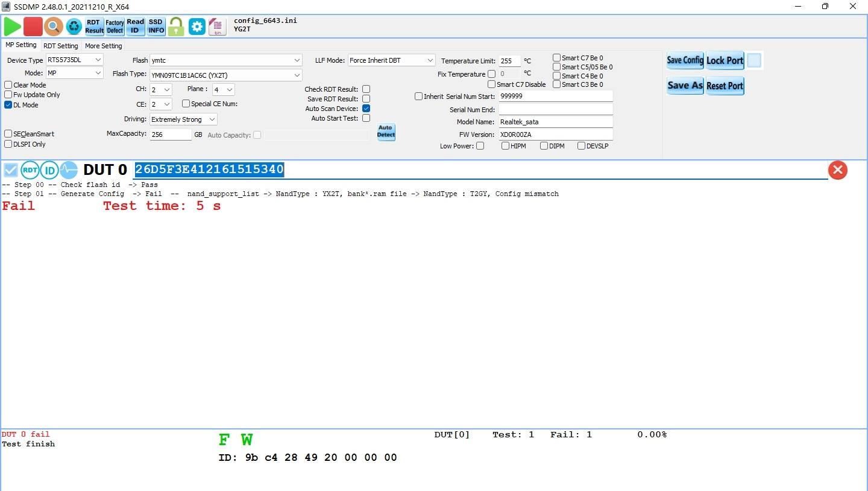868x491 pixels.
Task: Click the MaxCapacity input field
Action: click(171, 135)
